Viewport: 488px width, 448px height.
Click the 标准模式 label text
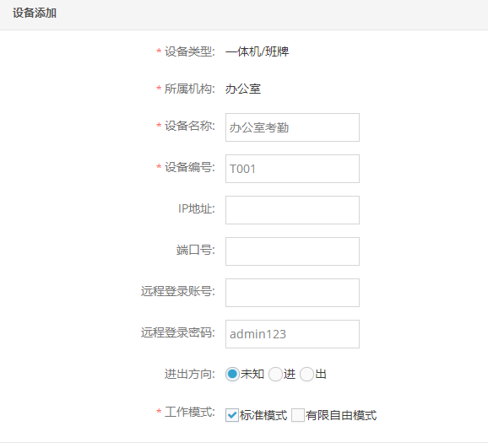coord(263,415)
